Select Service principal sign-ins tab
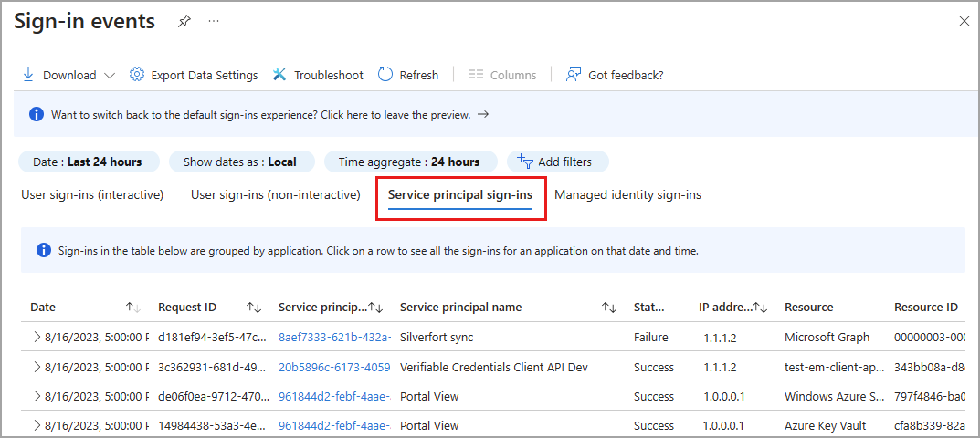 (460, 195)
